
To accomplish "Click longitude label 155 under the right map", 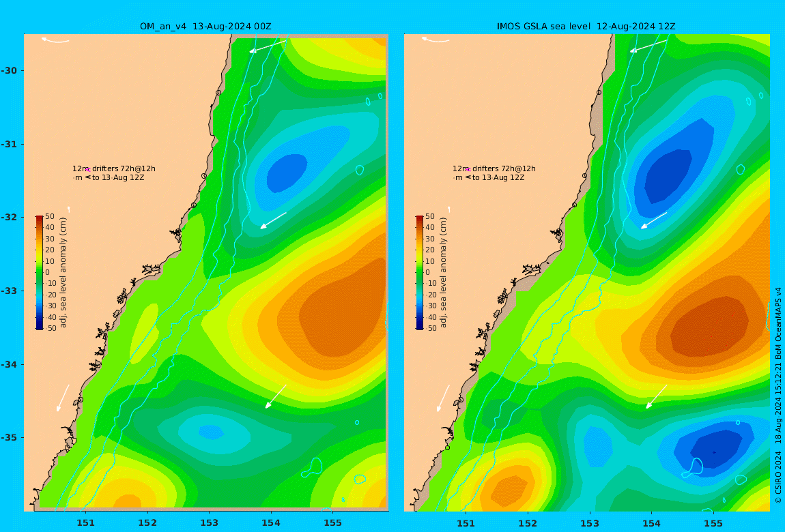I will coord(713,523).
